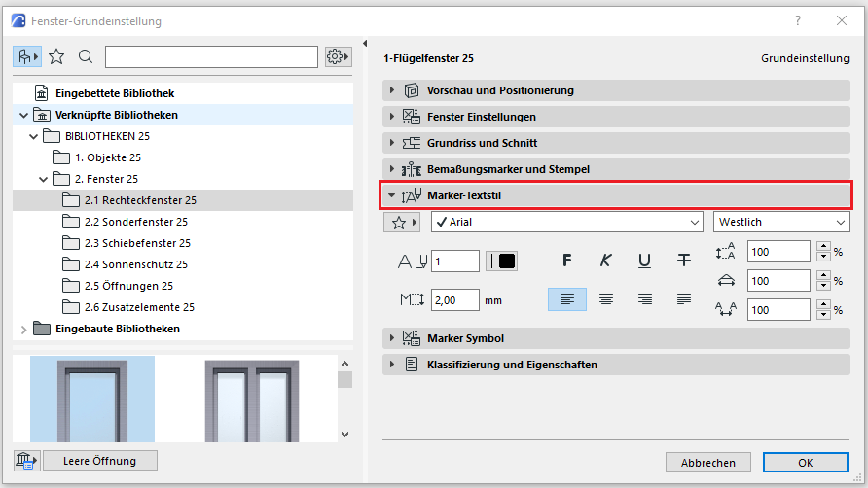Screen dimensions: 868x488
Task: Click the Abbrechen button
Action: (x=707, y=463)
